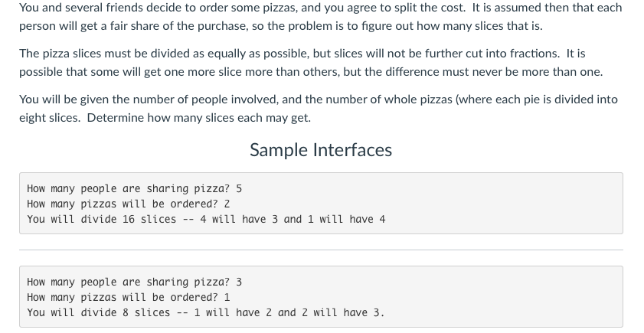This screenshot has height=333, width=644.
Task: Click the line "How many people are sharing pizza? 5"
Action: click(x=134, y=189)
